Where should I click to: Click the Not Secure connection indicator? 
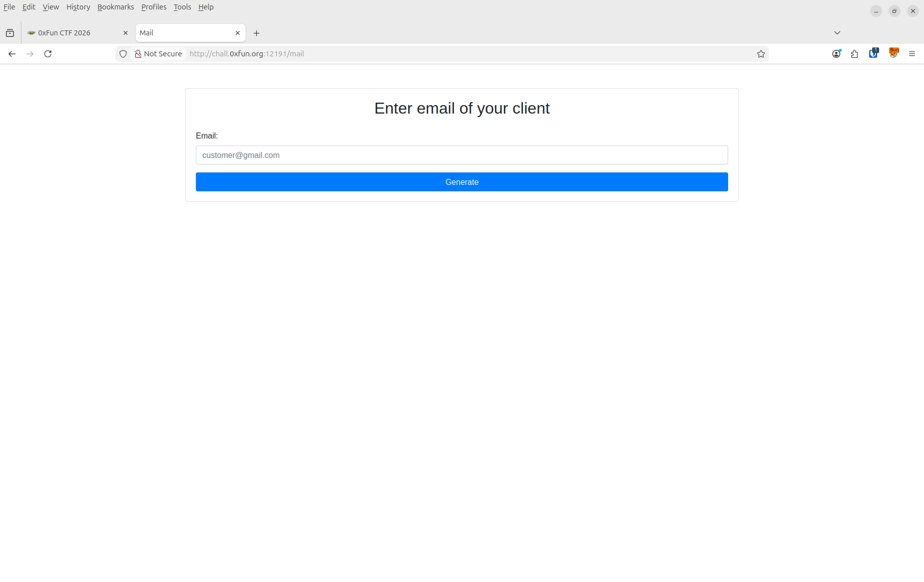tap(158, 54)
